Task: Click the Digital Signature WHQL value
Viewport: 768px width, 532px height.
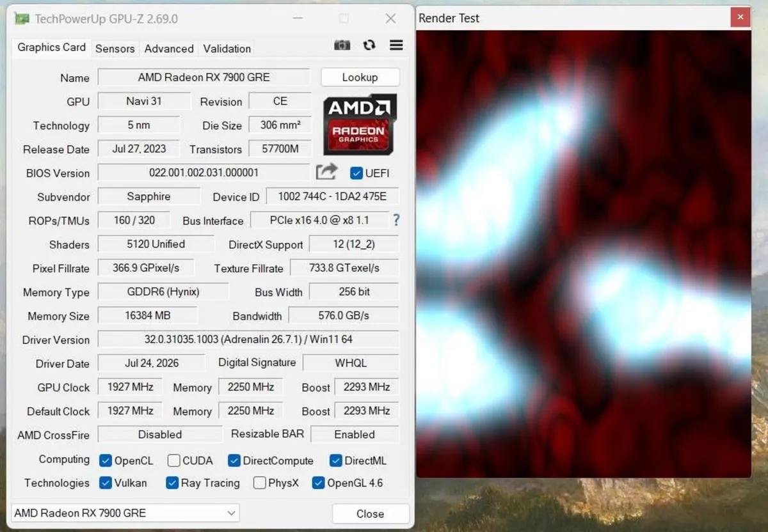Action: click(351, 363)
